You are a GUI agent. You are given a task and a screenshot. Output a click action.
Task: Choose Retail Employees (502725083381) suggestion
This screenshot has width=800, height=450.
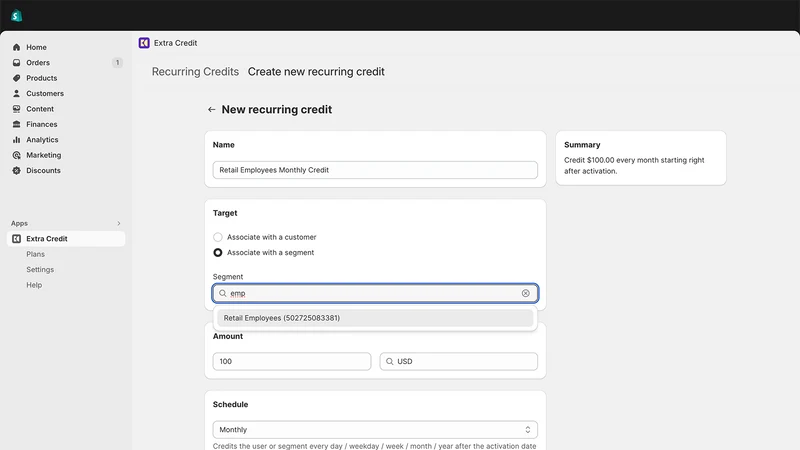pos(375,318)
